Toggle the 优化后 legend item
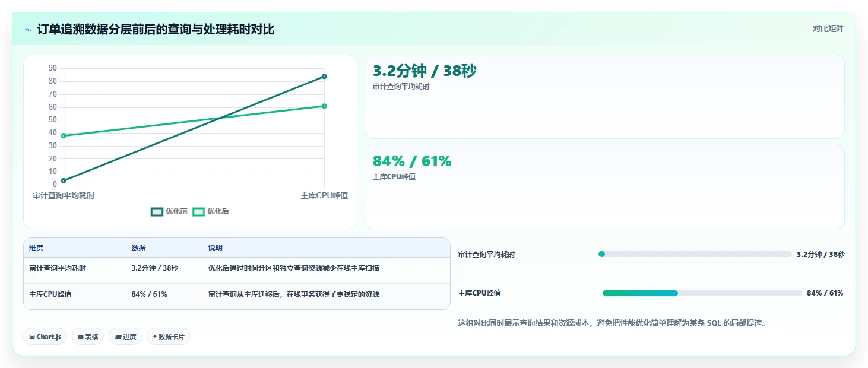Viewport: 868px width, 368px height. [211, 211]
